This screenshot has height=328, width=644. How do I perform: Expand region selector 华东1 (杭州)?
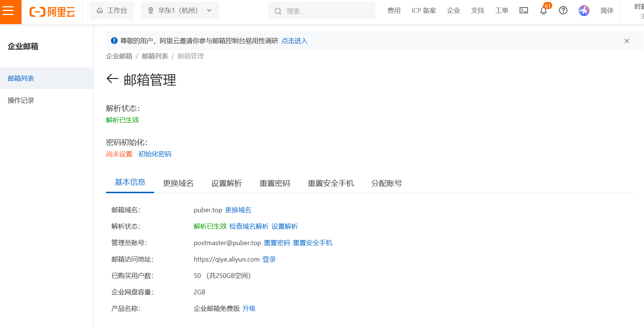[180, 11]
